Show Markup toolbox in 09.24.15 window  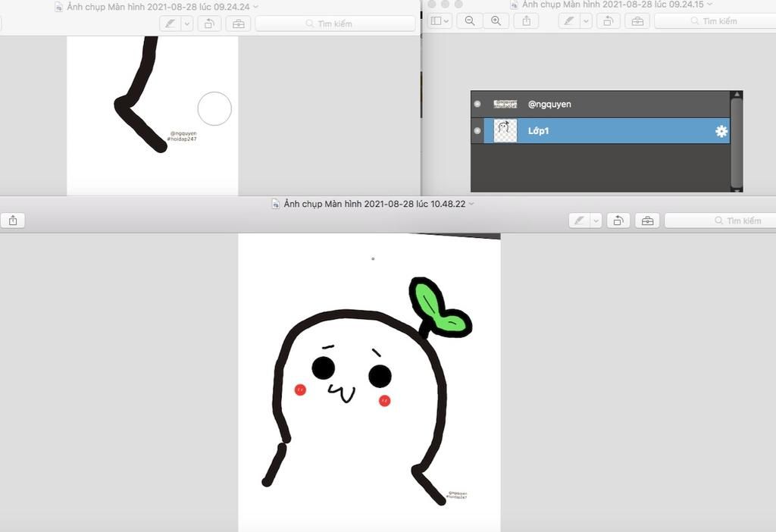(x=637, y=20)
